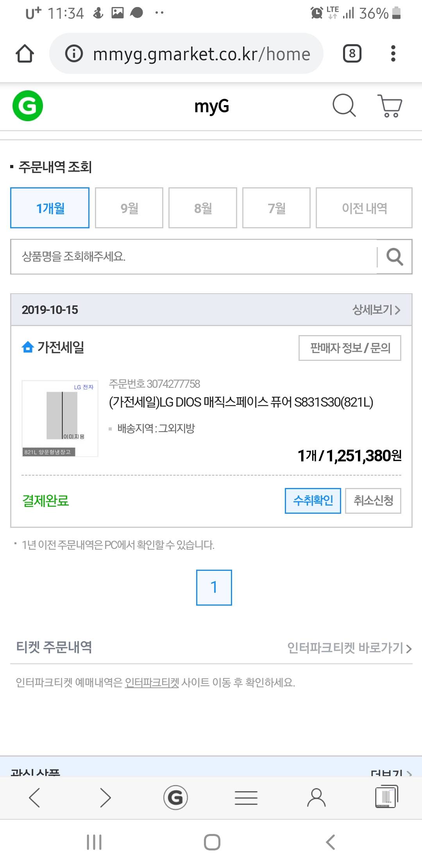
Task: Tap the browser home icon
Action: 25,54
